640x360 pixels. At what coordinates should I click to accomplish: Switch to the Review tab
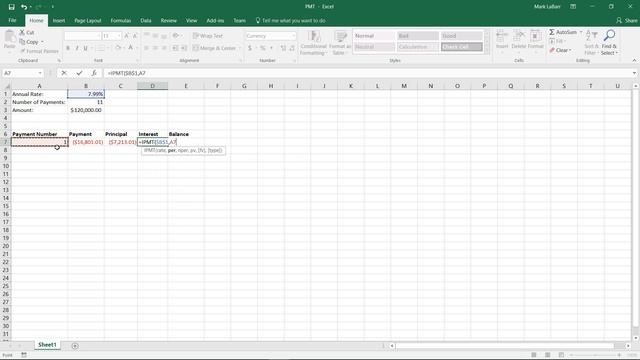pyautogui.click(x=169, y=20)
